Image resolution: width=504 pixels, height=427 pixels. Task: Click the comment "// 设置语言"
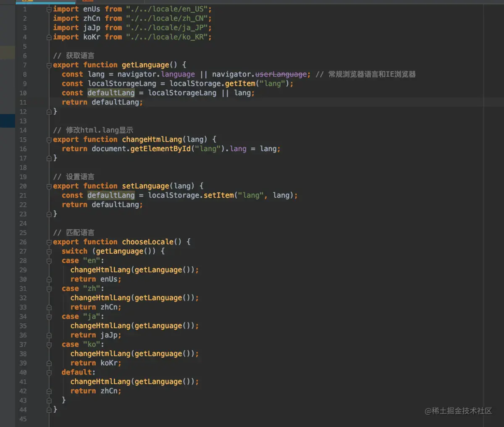[x=74, y=177]
